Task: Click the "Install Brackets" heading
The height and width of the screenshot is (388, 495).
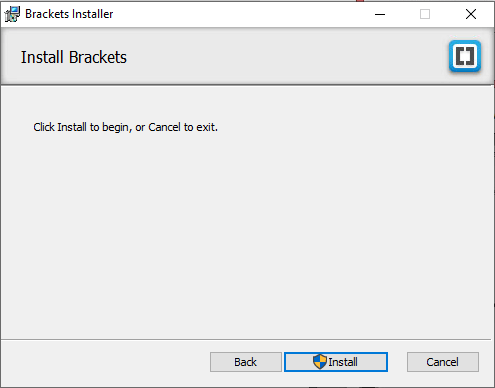Action: pos(74,57)
